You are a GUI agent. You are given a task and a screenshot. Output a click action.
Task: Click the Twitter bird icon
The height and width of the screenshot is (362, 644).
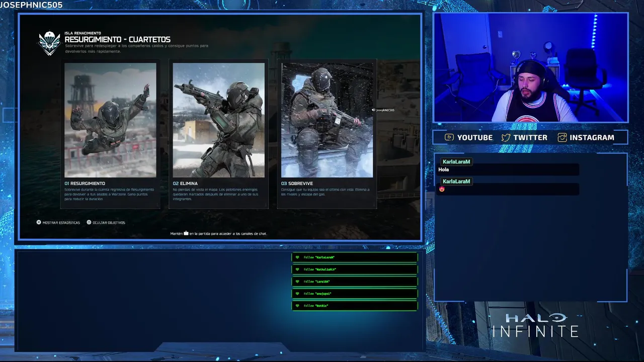coord(506,137)
